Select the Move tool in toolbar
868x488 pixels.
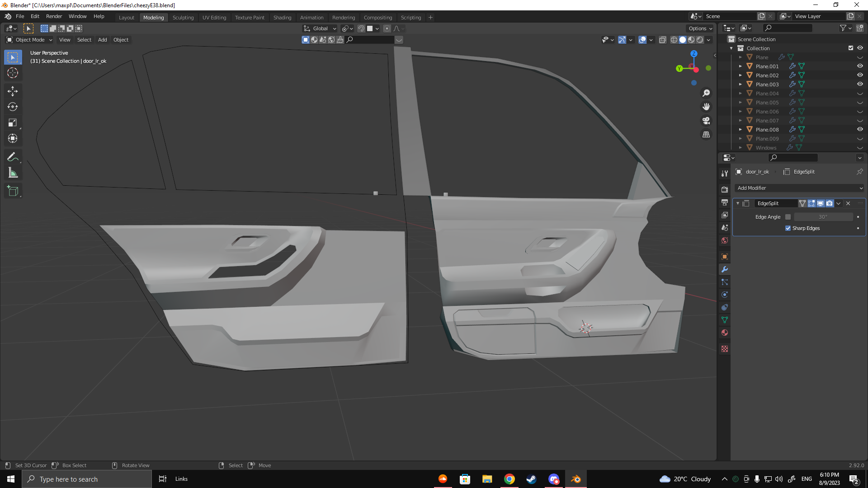(13, 91)
